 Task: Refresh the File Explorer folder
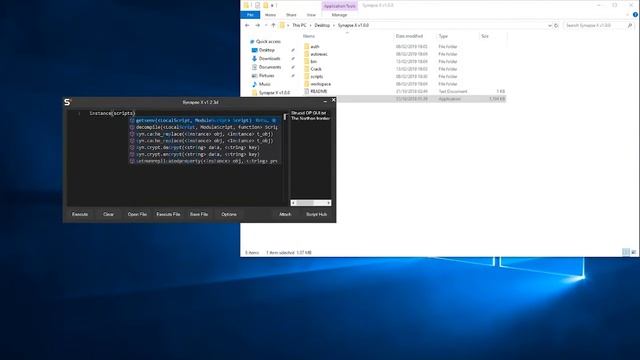coord(556,25)
